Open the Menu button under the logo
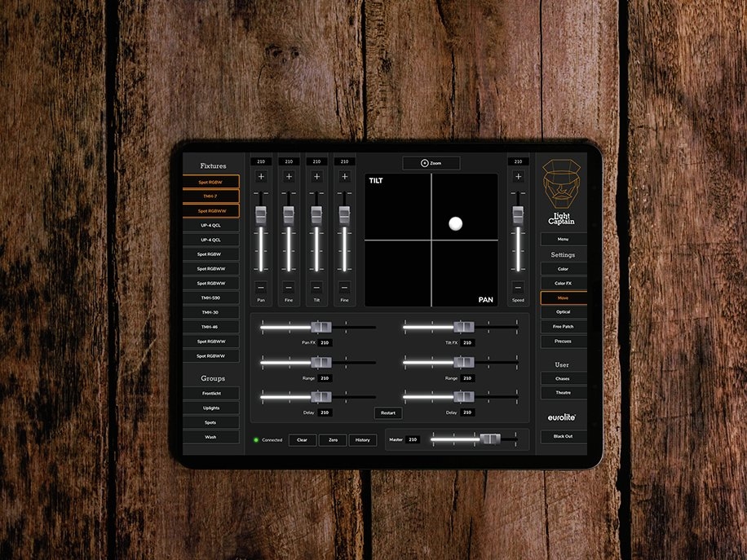 coord(563,240)
